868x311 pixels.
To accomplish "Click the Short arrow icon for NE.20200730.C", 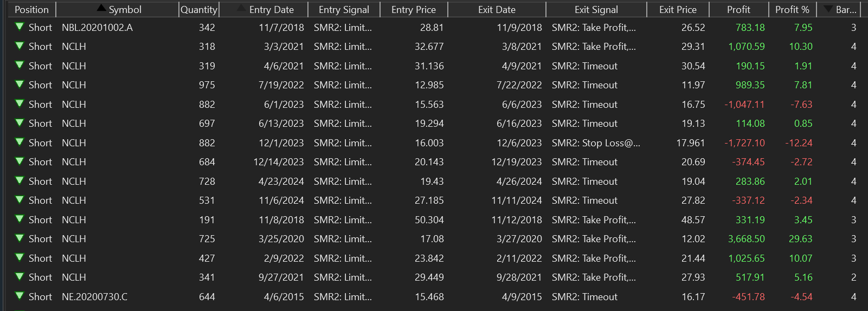I will click(20, 296).
